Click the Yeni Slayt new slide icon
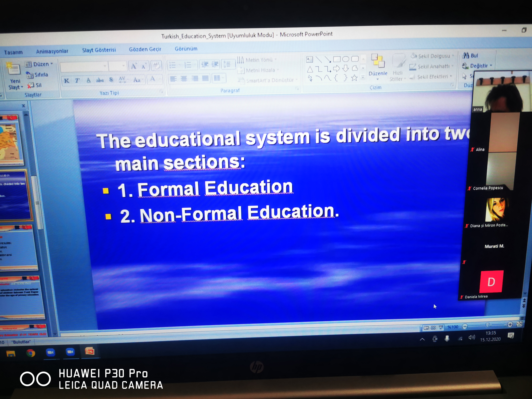The width and height of the screenshot is (532, 399). 13,69
